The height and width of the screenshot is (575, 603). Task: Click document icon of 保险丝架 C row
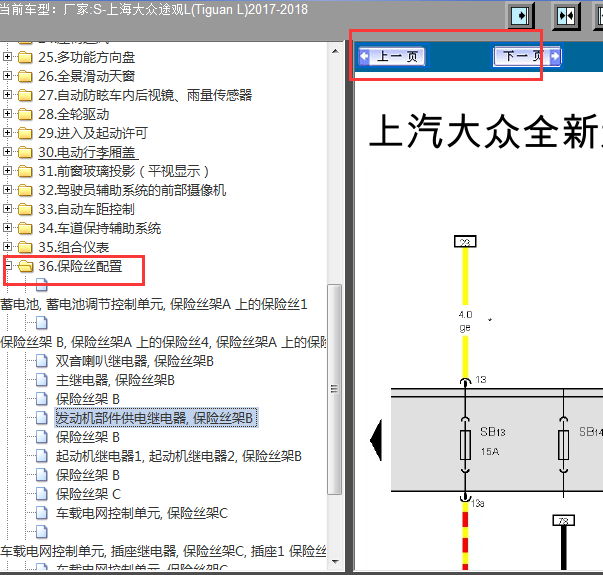click(42, 494)
